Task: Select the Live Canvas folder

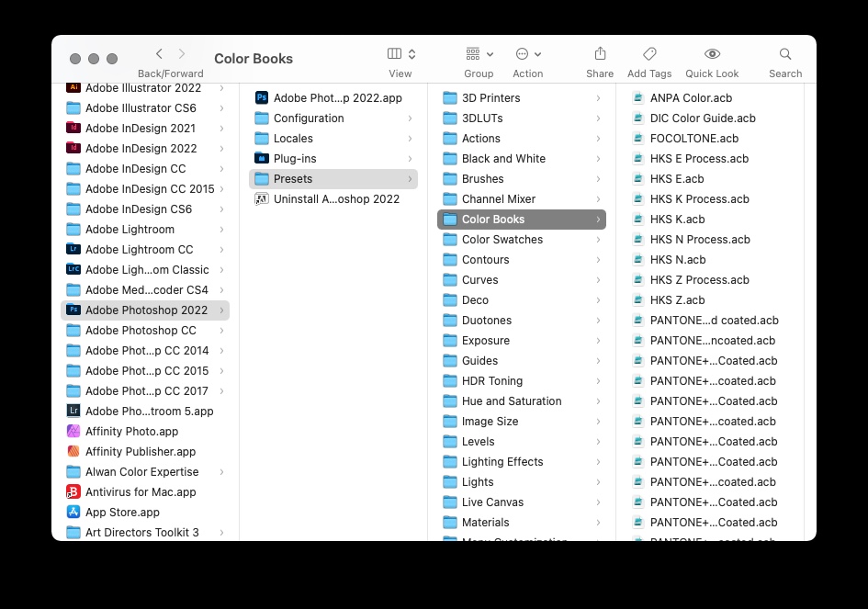Action: tap(522, 502)
